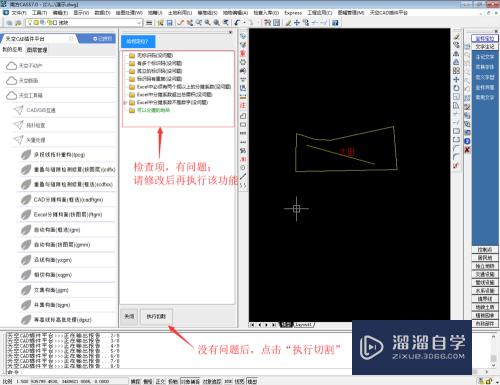Select the array grid icon in modify strip

tap(456, 71)
